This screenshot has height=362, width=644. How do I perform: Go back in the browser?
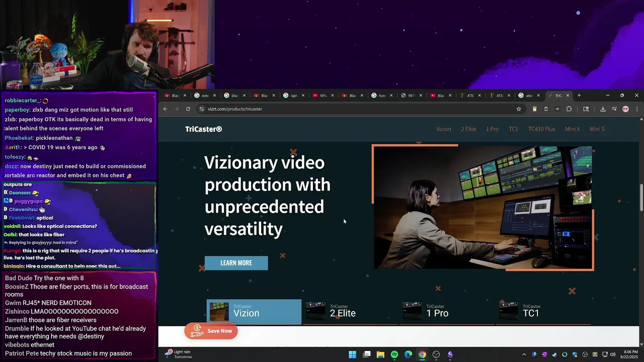pyautogui.click(x=165, y=109)
